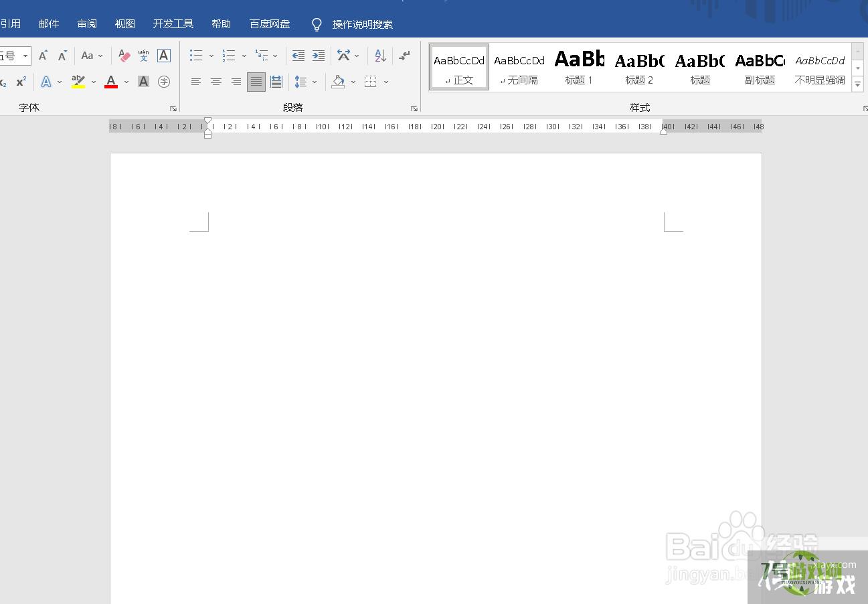Toggle character shading
The image size is (868, 604).
[143, 82]
